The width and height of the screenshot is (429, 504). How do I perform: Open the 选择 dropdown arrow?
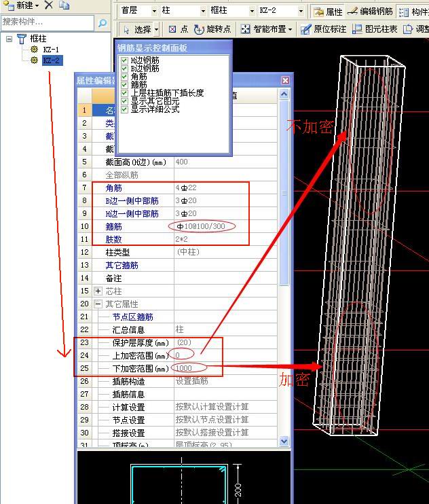pyautogui.click(x=156, y=30)
